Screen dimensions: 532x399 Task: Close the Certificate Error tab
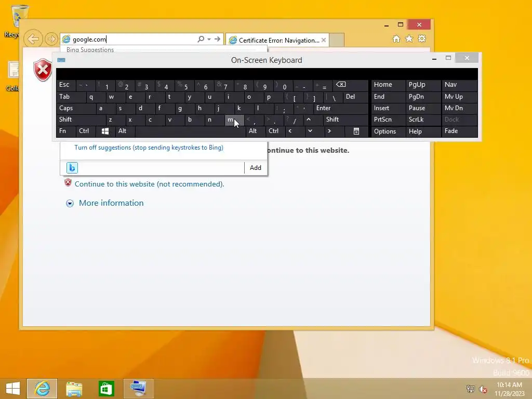(x=324, y=40)
